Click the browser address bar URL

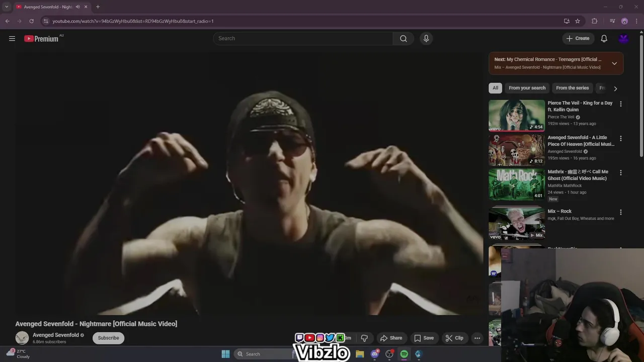pos(133,21)
